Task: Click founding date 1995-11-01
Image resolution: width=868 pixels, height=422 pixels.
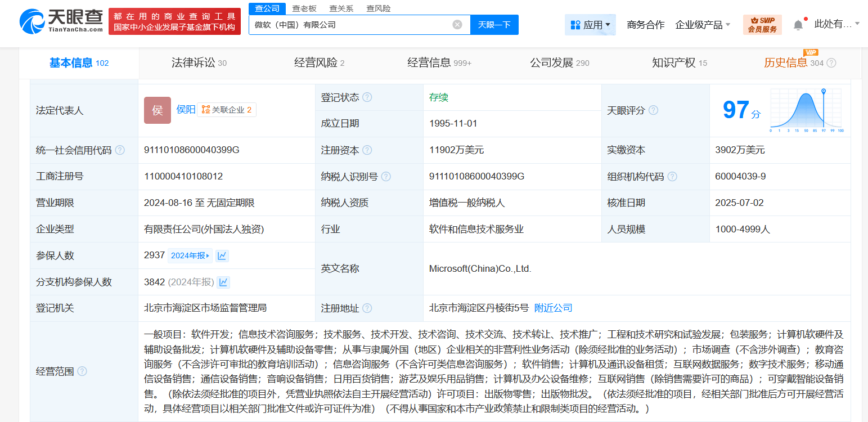Action: [x=453, y=123]
